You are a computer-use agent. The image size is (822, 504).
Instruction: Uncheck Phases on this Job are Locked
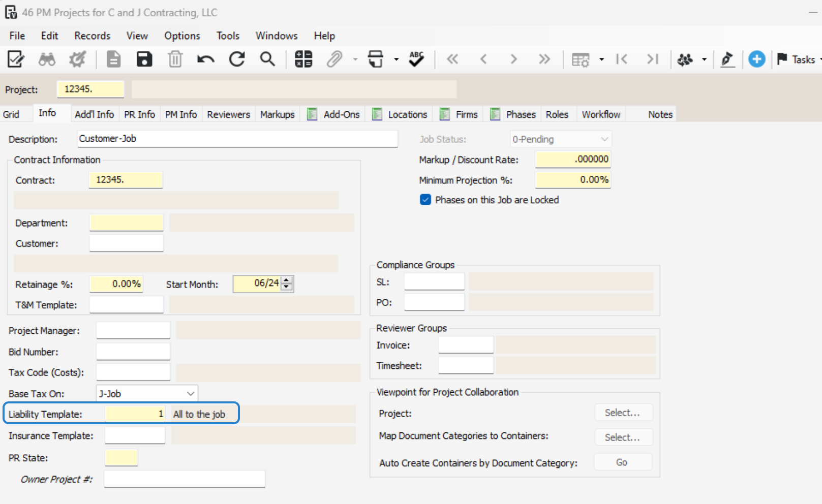coord(425,200)
